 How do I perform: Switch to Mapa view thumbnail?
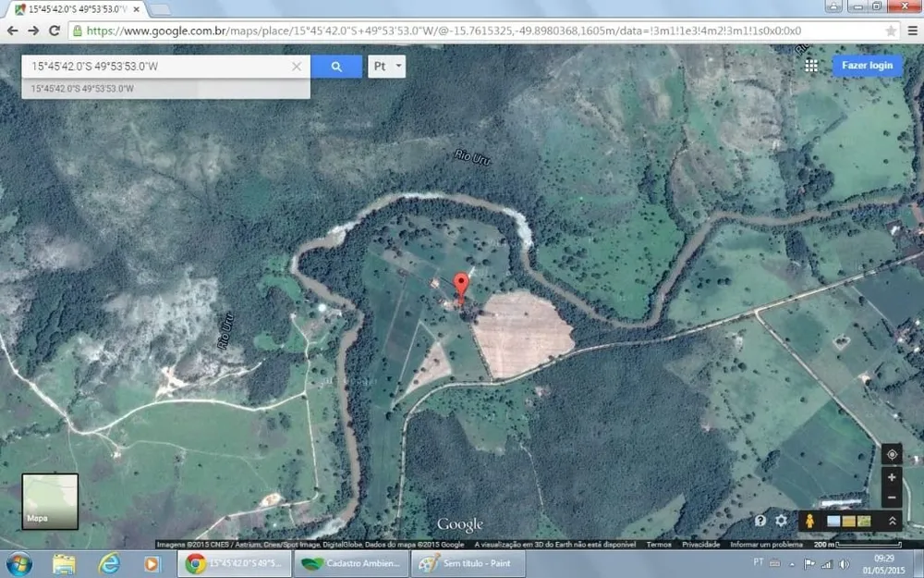click(x=50, y=501)
